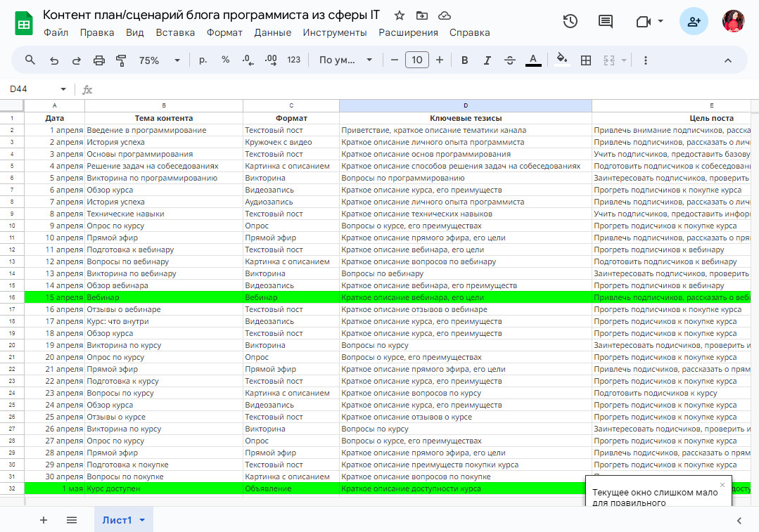
Task: Open the text color picker
Action: tap(533, 60)
